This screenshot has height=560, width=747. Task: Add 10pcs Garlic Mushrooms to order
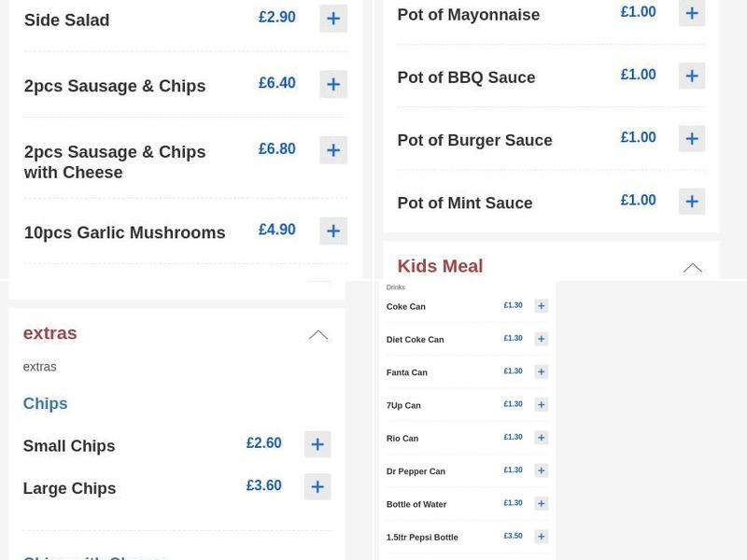tap(333, 230)
